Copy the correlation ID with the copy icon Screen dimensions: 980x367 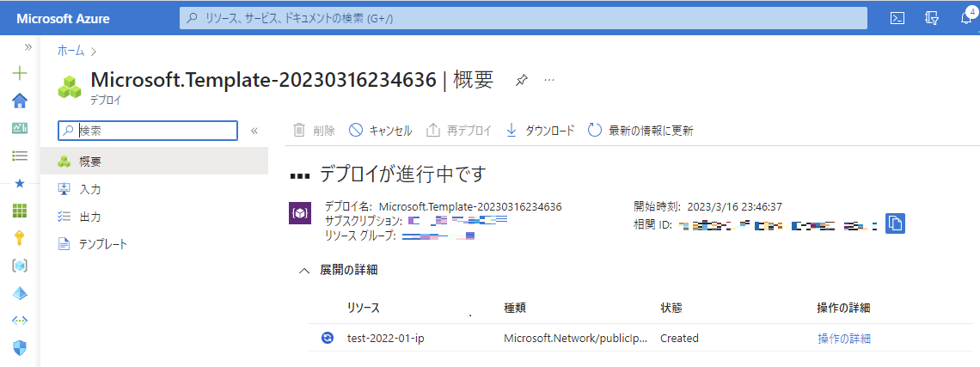tap(895, 223)
